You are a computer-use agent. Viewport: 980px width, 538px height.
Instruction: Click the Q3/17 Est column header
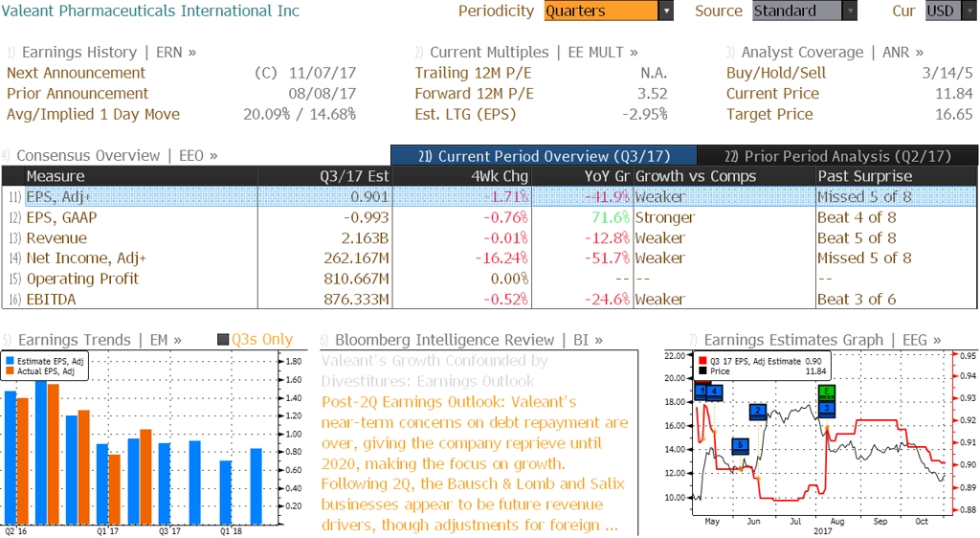325,176
